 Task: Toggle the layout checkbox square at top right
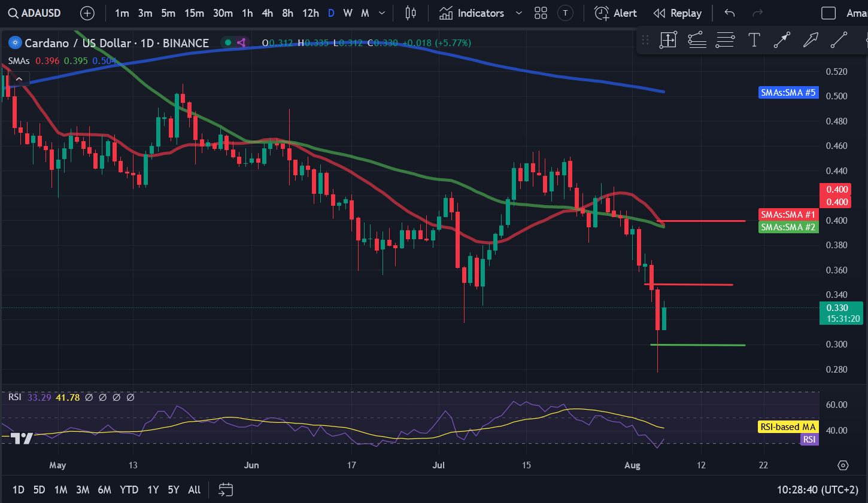pos(828,13)
